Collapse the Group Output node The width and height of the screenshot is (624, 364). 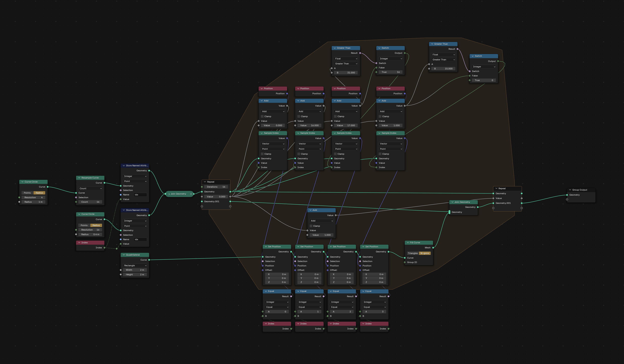point(570,190)
